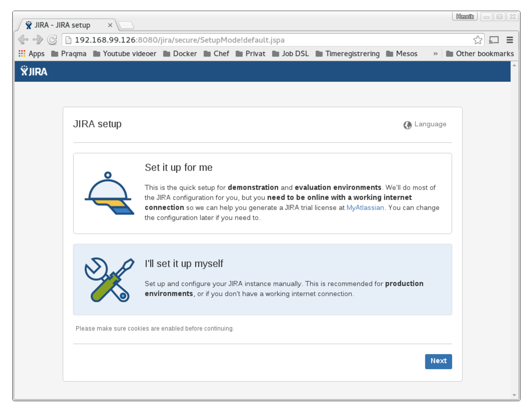Open the Praqma bookmarks folder
Image resolution: width=532 pixels, height=411 pixels.
69,54
